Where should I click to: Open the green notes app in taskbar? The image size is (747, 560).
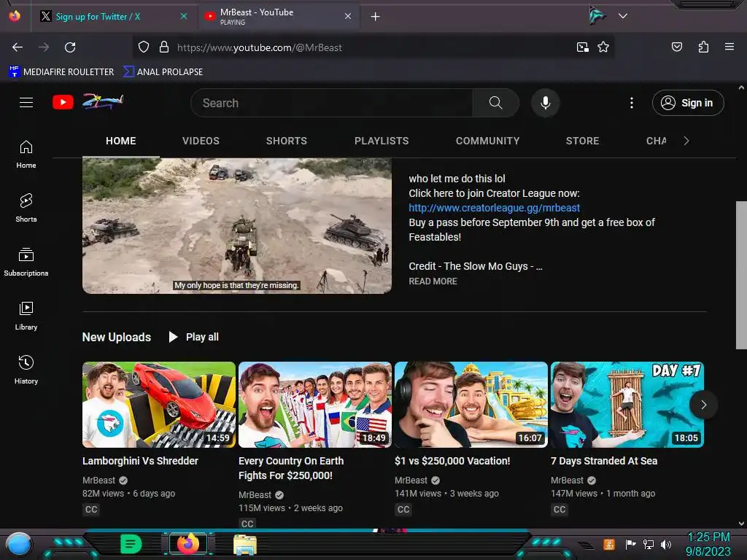click(131, 543)
